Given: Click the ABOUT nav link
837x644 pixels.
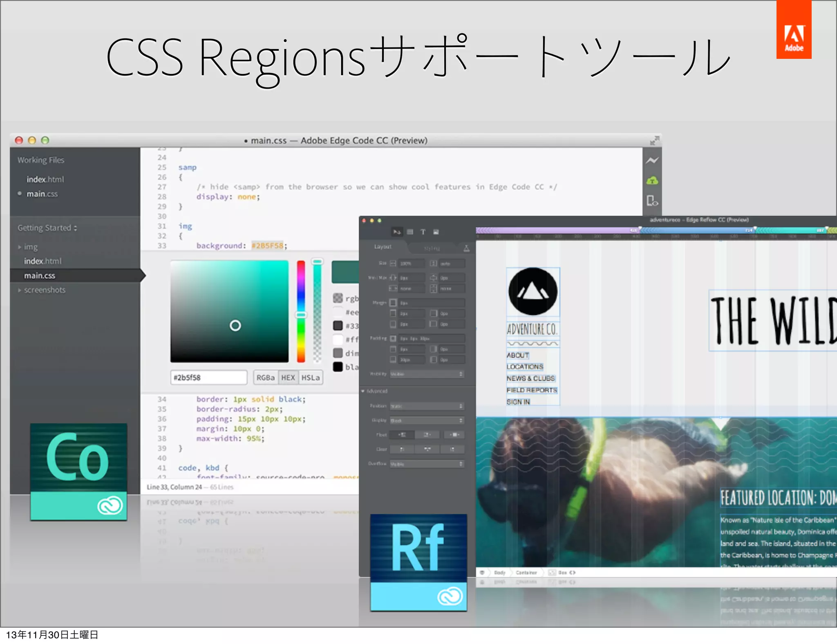Looking at the screenshot, I should [x=518, y=355].
